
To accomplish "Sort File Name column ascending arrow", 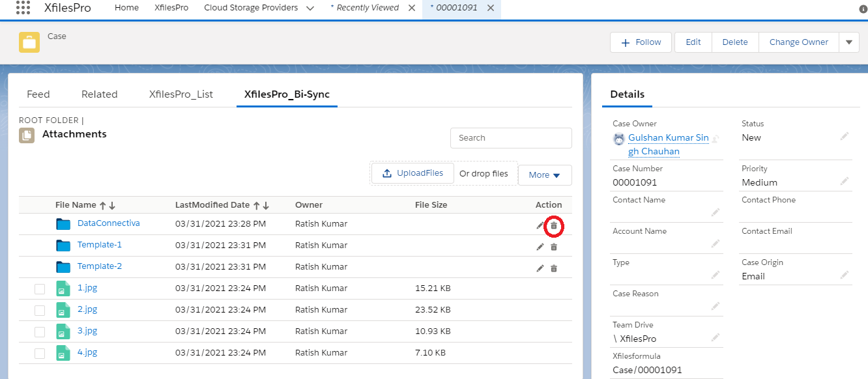I will tap(103, 205).
